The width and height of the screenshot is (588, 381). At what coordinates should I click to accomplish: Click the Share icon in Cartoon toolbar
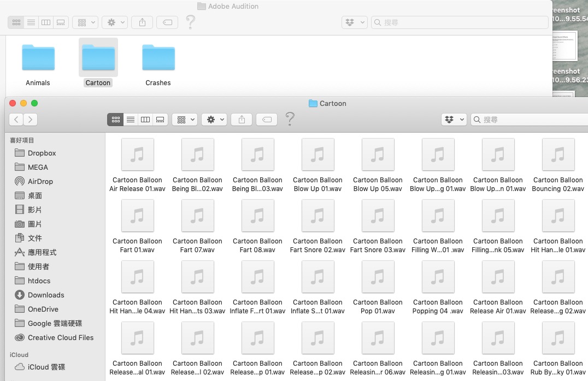pyautogui.click(x=242, y=120)
